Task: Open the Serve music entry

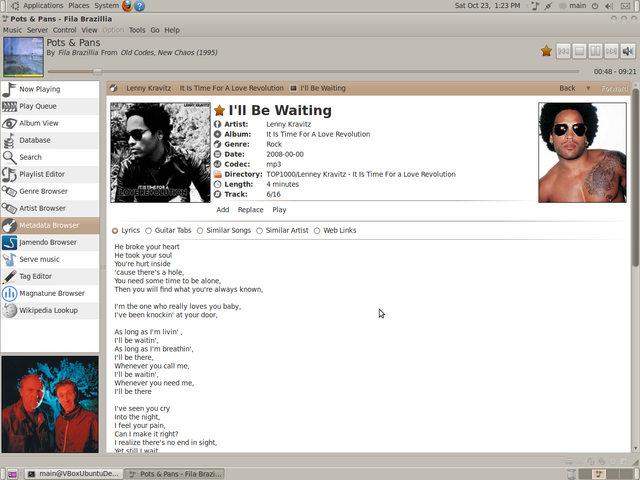Action: click(x=50, y=259)
